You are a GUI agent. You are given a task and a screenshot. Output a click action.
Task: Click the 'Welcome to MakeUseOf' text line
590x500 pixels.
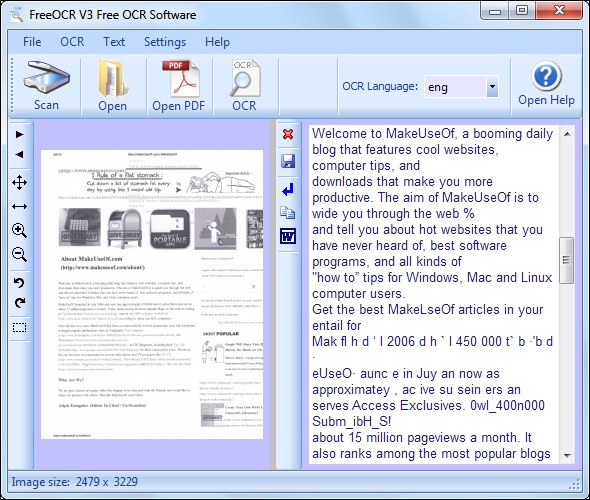432,134
